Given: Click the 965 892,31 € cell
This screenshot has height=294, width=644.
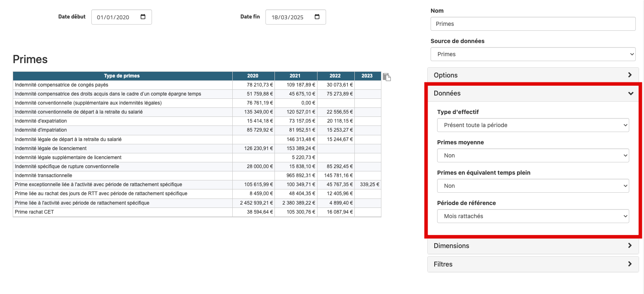Looking at the screenshot, I should point(295,175).
